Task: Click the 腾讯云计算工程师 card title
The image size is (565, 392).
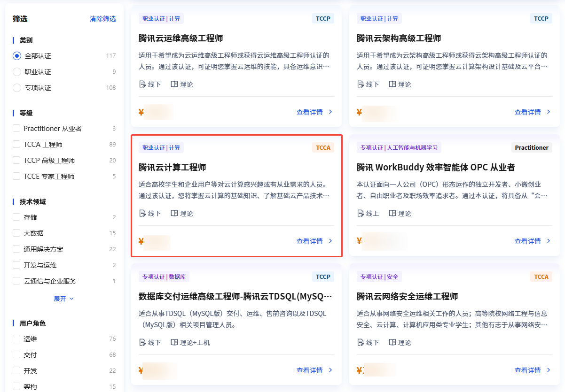Action: tap(173, 168)
